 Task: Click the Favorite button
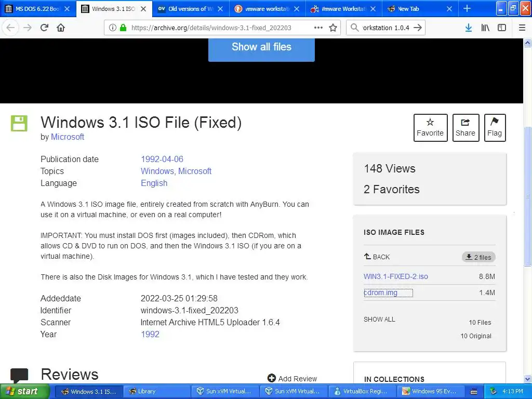(x=430, y=128)
